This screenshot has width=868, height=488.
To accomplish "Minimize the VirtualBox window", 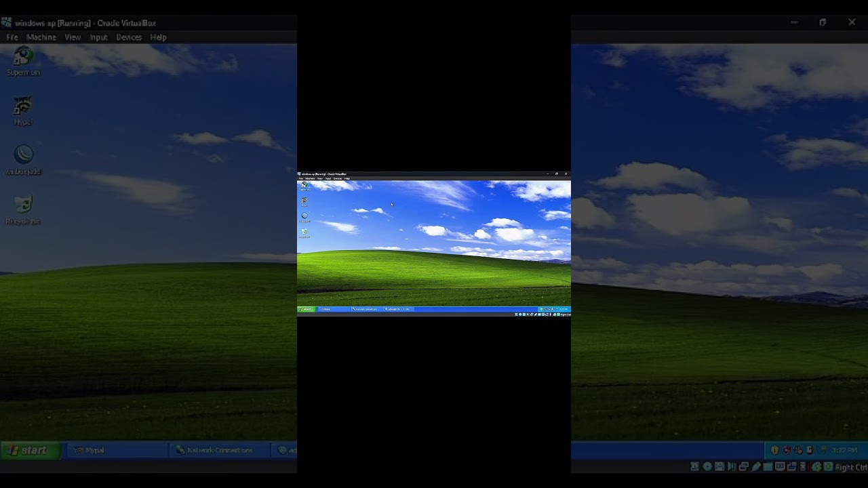I will [x=794, y=22].
